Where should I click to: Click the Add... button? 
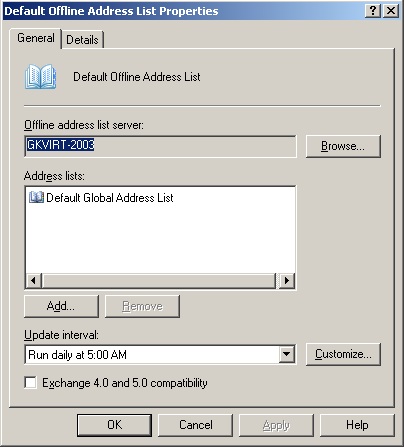click(x=61, y=306)
